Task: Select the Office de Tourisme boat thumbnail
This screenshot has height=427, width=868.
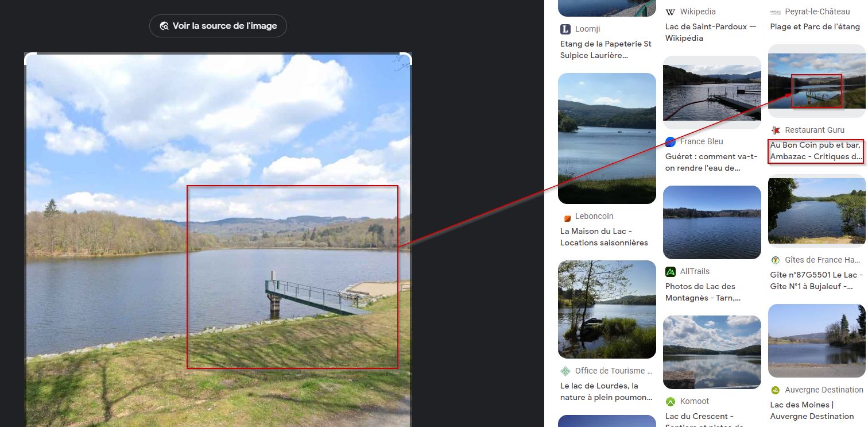Action: (x=607, y=309)
